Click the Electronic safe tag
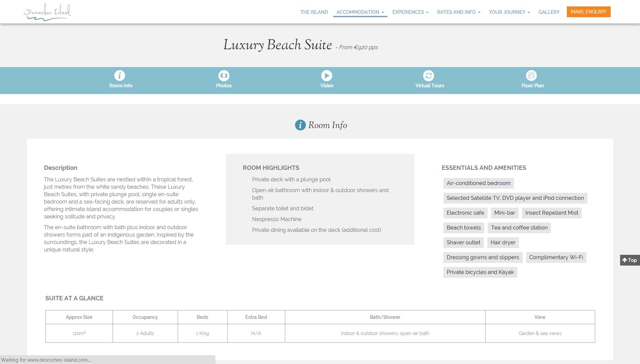The width and height of the screenshot is (640, 364). [x=465, y=213]
